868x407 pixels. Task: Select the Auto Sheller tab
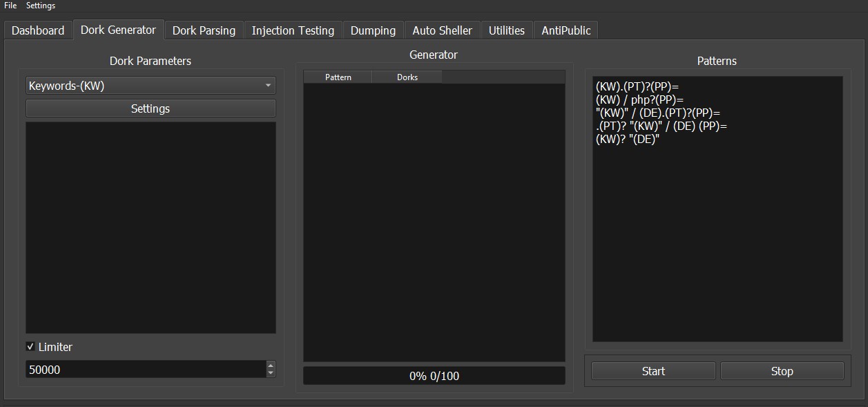point(442,30)
